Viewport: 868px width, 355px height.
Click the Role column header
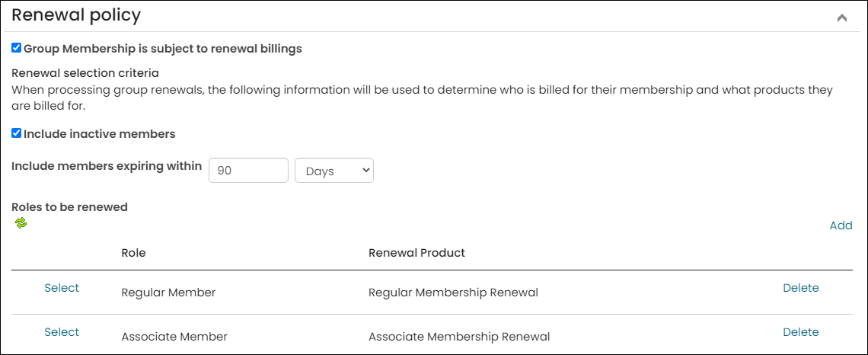click(x=133, y=253)
